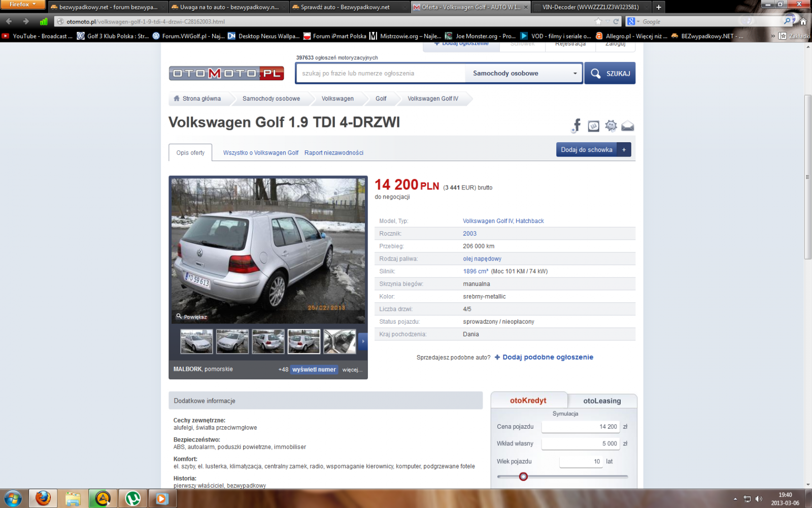Switch to the otoLeasing tab
This screenshot has width=812, height=508.
click(x=602, y=401)
